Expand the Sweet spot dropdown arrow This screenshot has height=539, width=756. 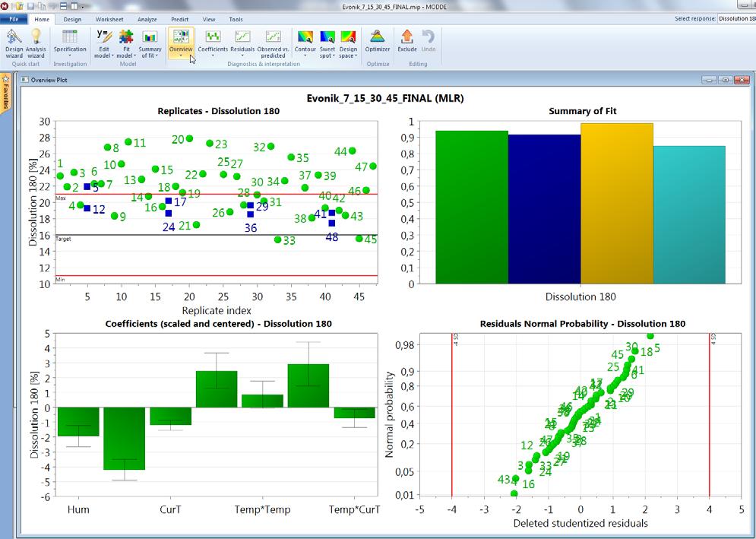[x=334, y=55]
